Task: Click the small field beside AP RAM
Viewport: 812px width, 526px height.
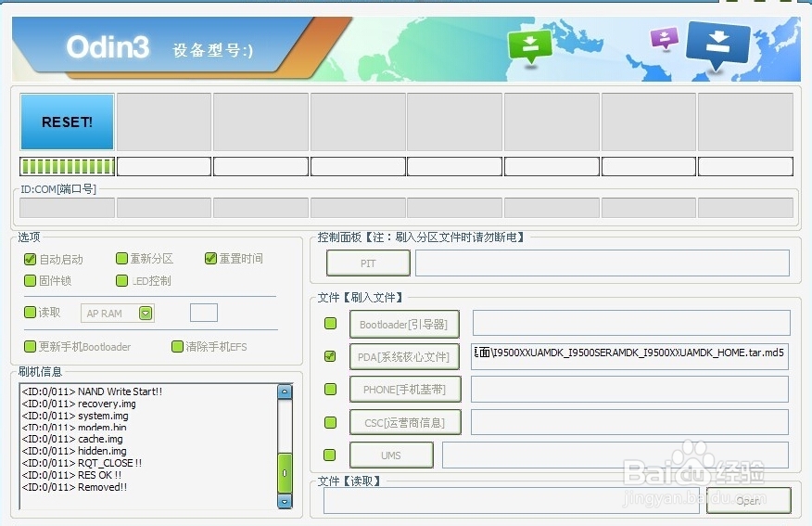Action: pos(204,313)
